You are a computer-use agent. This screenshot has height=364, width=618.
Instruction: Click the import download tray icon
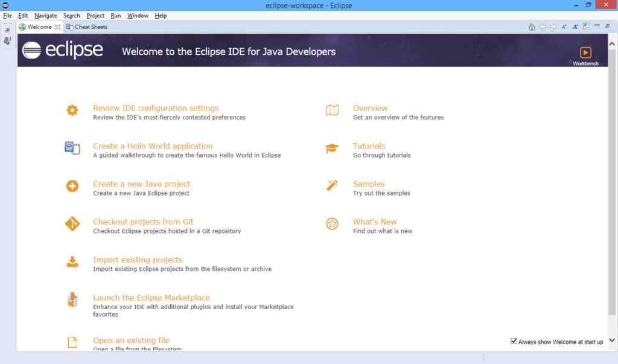72,261
